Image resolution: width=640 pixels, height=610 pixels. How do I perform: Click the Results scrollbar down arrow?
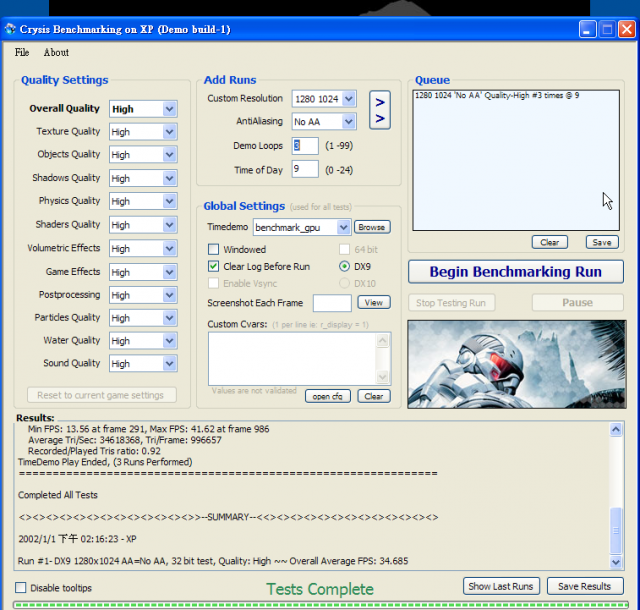616,562
